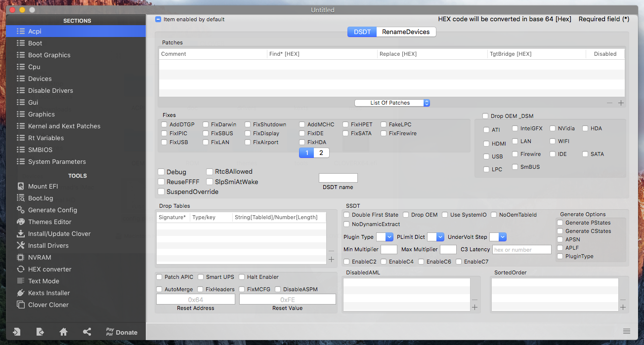Remove an entry from DisabledAML list
Viewport: 644px width, 345px height.
(474, 300)
